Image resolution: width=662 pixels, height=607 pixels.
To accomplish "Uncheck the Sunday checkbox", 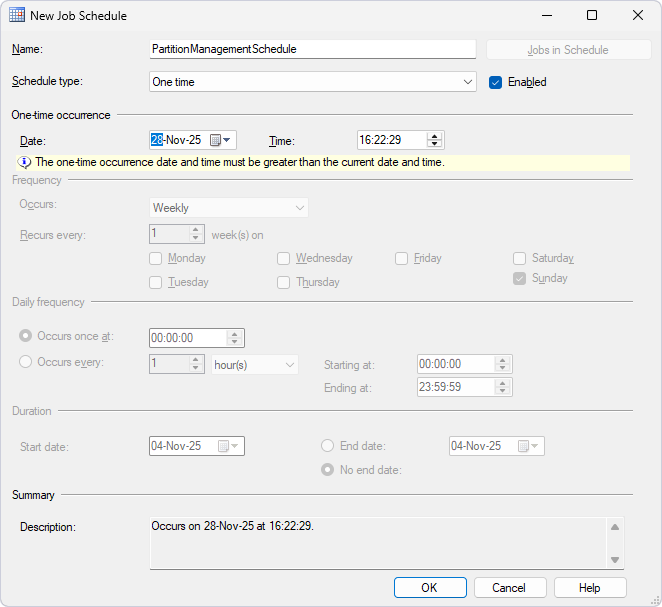I will click(x=519, y=279).
